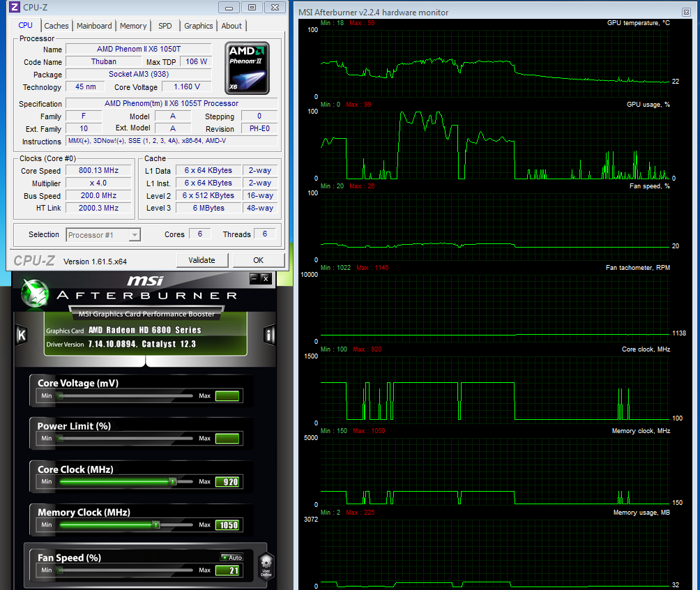The height and width of the screenshot is (590, 700).
Task: Select the Memory tab in CPU-Z
Action: (133, 26)
